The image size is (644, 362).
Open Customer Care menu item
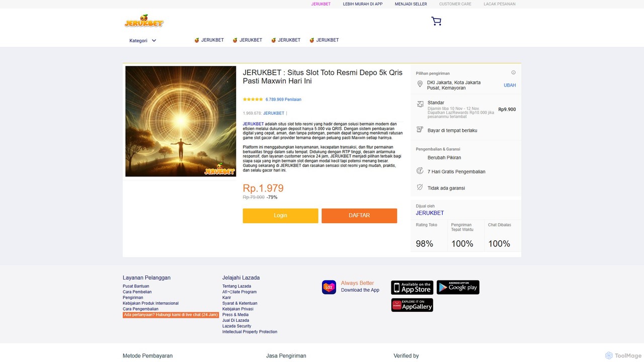pos(455,4)
